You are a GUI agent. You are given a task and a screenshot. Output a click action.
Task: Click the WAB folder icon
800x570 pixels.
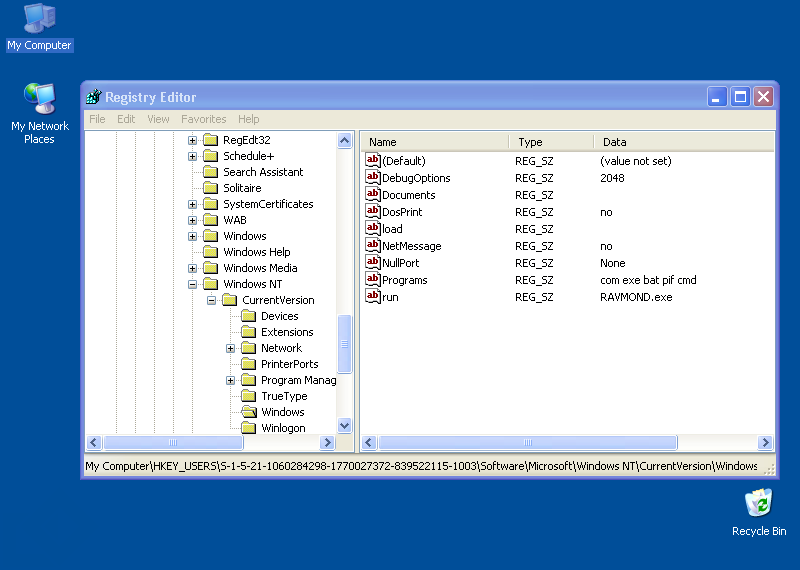click(211, 220)
